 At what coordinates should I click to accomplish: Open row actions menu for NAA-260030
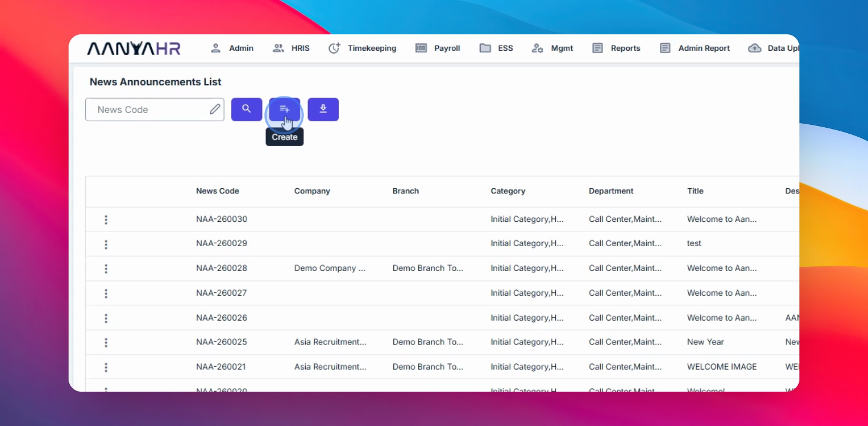pyautogui.click(x=106, y=220)
